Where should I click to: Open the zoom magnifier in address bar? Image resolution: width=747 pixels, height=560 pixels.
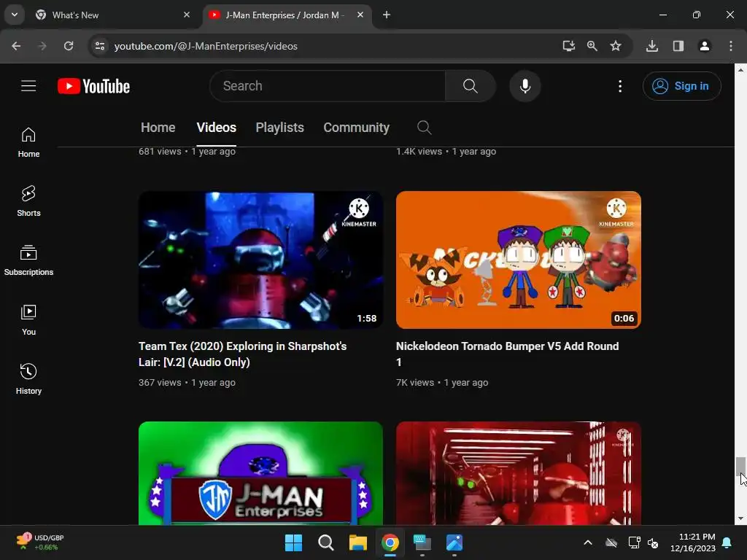pos(592,46)
